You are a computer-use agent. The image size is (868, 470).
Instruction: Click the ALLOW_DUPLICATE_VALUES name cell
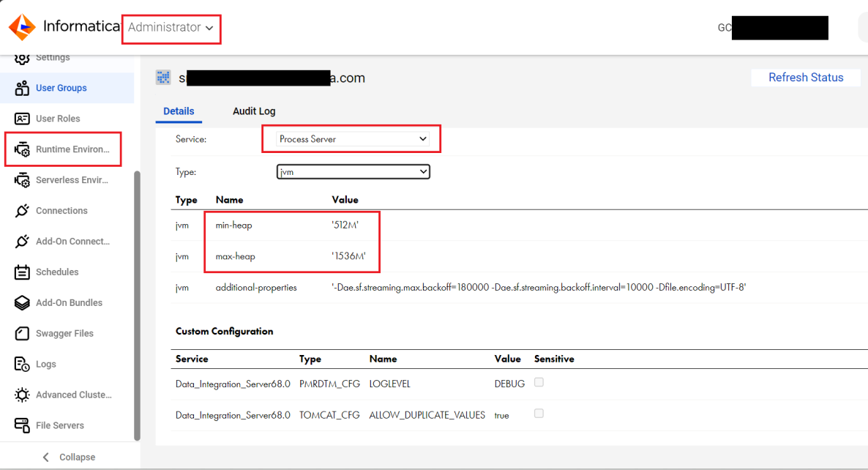pos(427,415)
